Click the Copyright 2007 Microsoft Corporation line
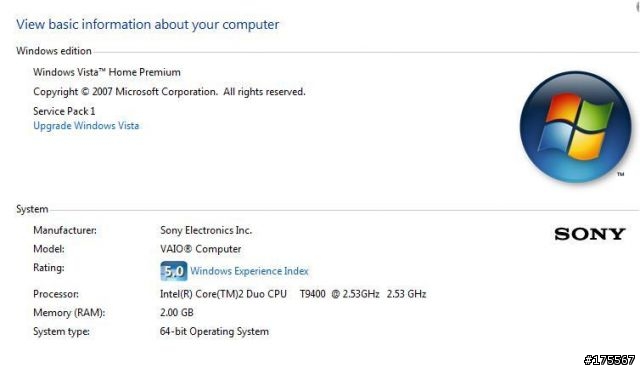The width and height of the screenshot is (640, 368). point(169,92)
